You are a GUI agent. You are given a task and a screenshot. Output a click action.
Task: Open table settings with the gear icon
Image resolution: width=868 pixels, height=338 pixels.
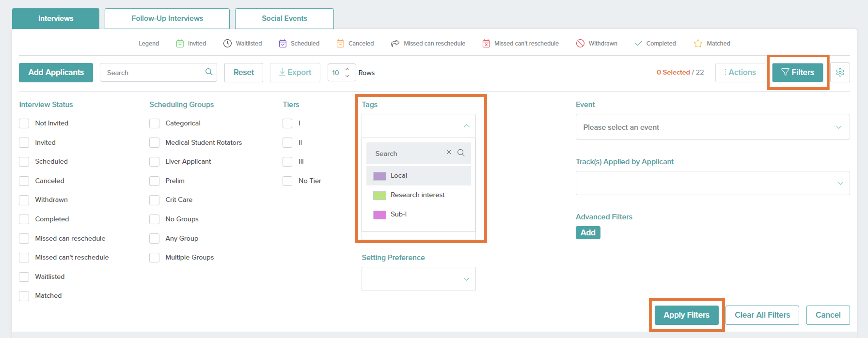coord(840,72)
